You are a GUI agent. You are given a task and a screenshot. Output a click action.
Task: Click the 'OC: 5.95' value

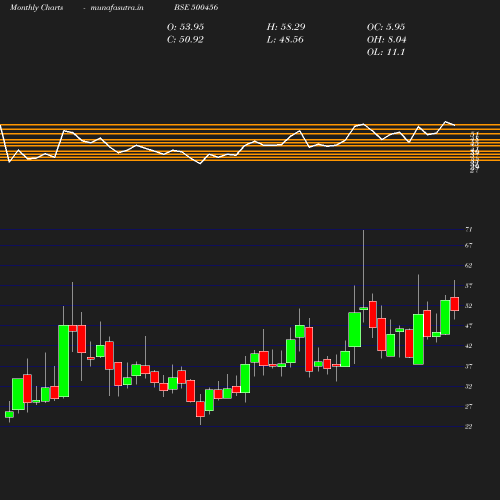tap(386, 27)
